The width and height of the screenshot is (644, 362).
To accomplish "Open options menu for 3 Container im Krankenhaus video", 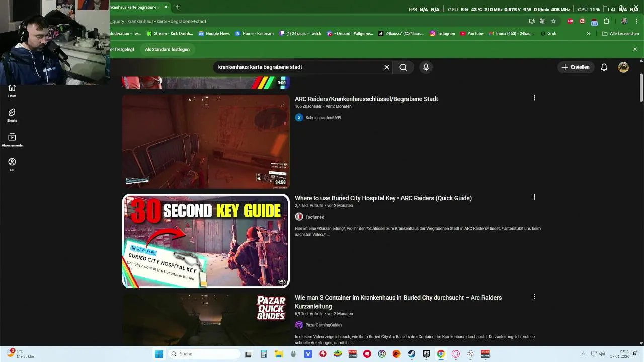I will point(534,297).
